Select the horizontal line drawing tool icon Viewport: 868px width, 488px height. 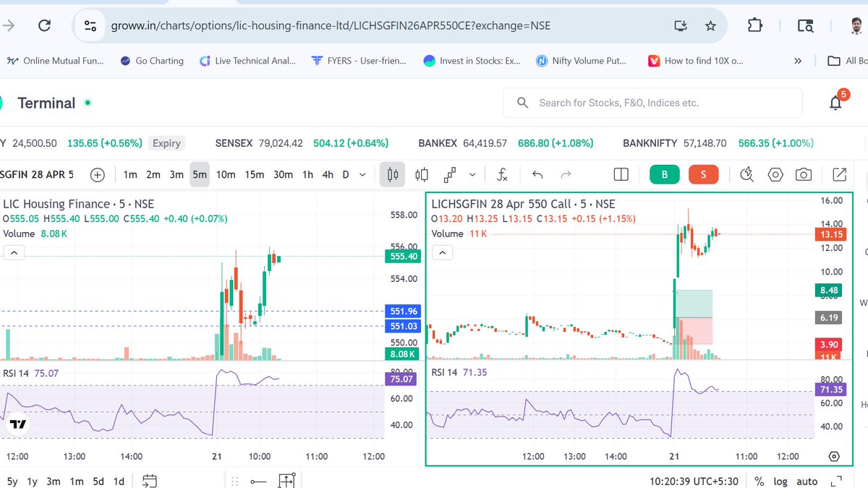pos(258,481)
